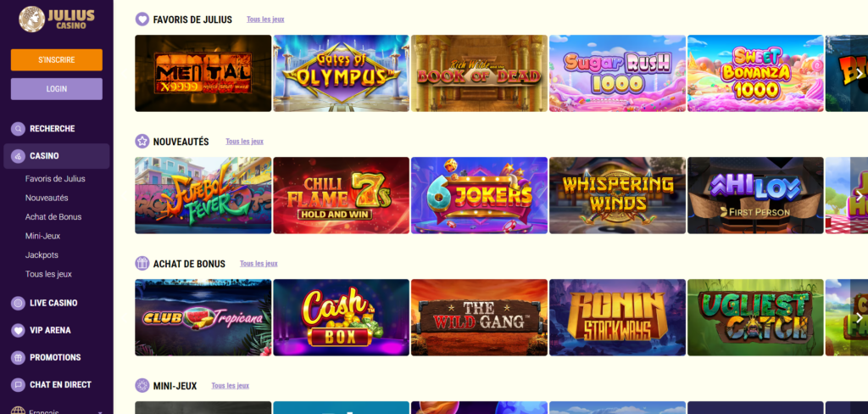Open Tous les jeux link beside Nouveautés
Screen dimensions: 868x414
coord(244,142)
